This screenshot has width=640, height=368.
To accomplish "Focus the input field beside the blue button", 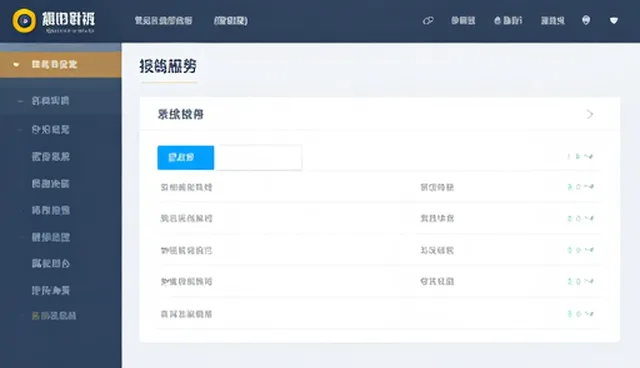I will (258, 157).
